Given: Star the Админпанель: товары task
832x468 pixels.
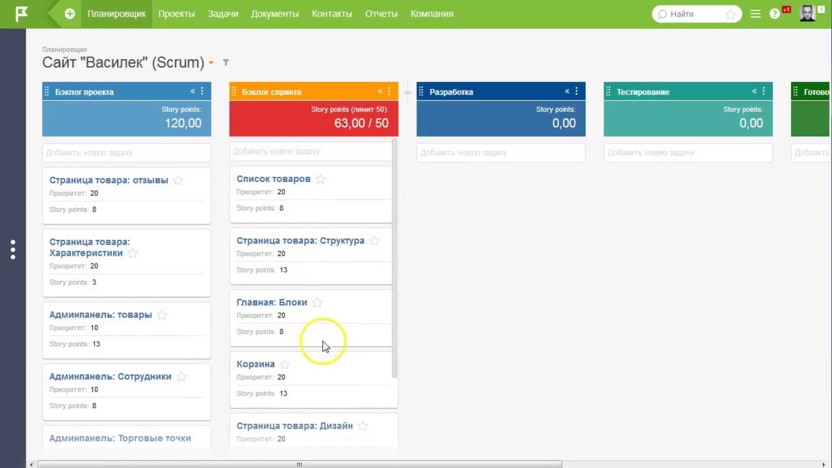Looking at the screenshot, I should click(162, 315).
